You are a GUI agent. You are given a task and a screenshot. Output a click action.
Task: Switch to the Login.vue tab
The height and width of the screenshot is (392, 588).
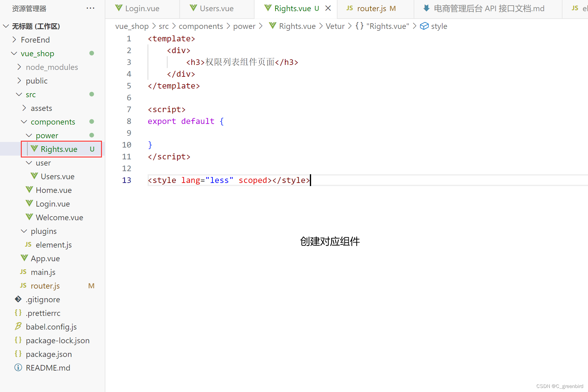click(x=142, y=9)
